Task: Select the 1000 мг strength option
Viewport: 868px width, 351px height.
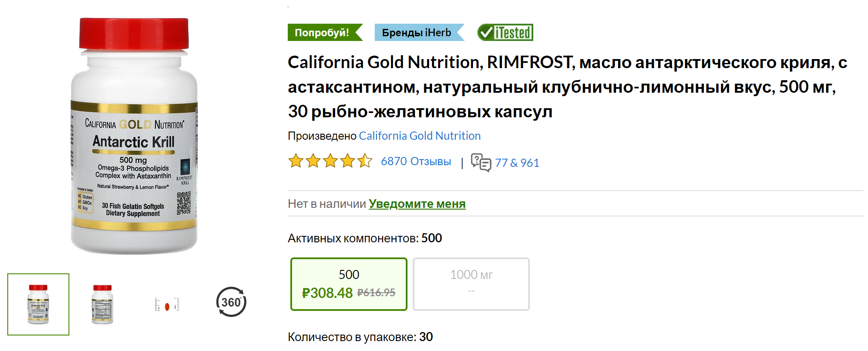Action: tap(471, 284)
